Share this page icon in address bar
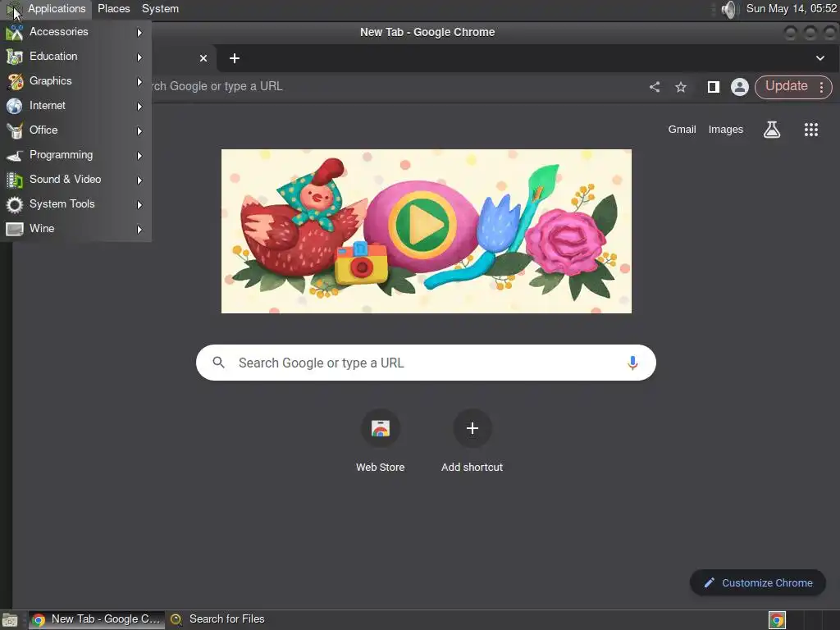Viewport: 840px width, 630px height. click(655, 87)
